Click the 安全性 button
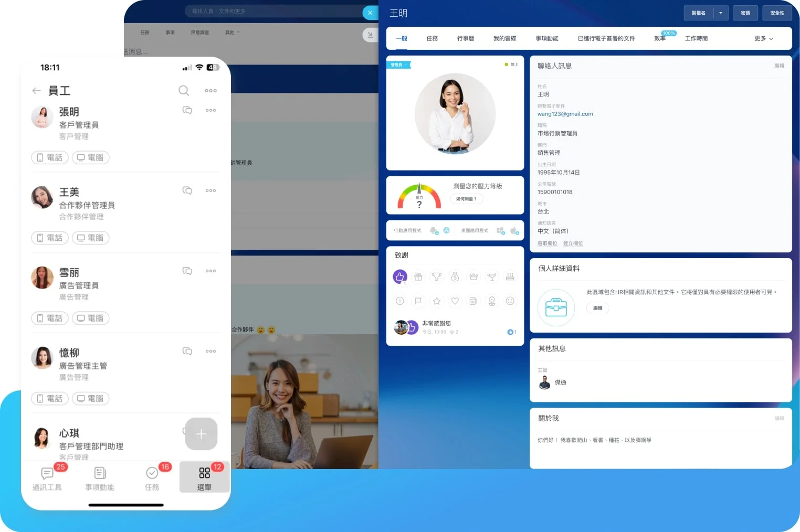The image size is (800, 532). [777, 13]
